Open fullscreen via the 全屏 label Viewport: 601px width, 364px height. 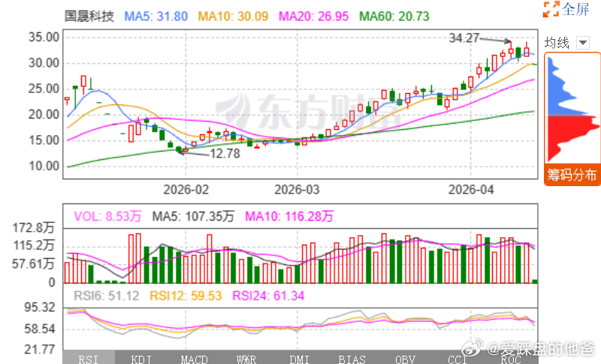tap(575, 9)
